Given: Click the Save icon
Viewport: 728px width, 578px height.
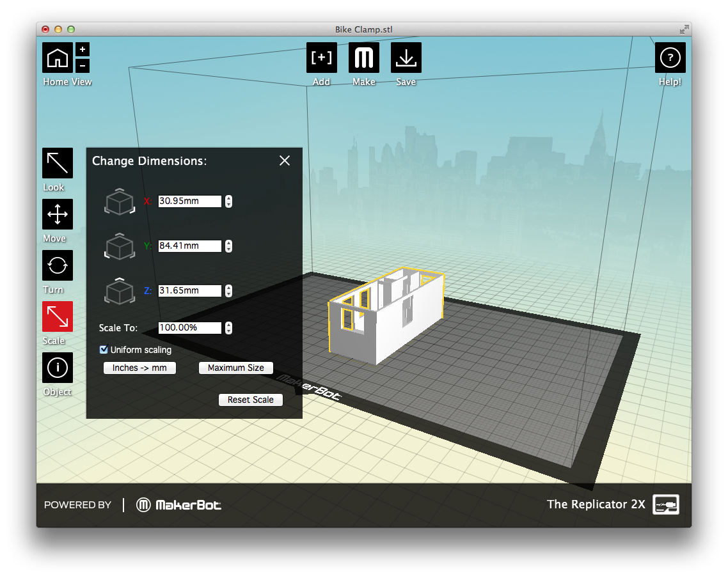Looking at the screenshot, I should tap(406, 57).
